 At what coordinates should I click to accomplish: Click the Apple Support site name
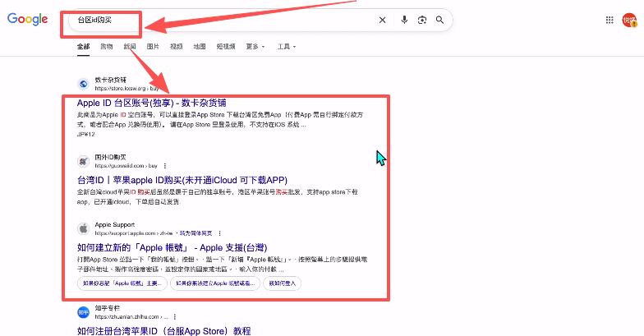point(115,225)
